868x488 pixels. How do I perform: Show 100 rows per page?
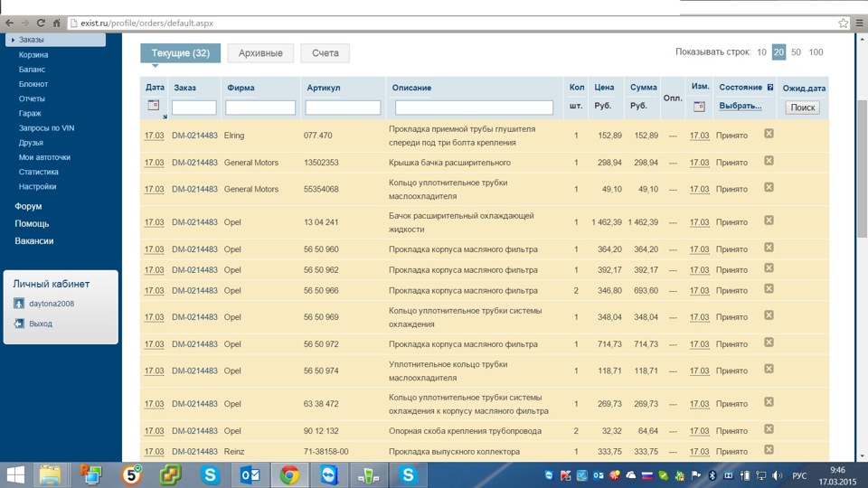coord(816,52)
